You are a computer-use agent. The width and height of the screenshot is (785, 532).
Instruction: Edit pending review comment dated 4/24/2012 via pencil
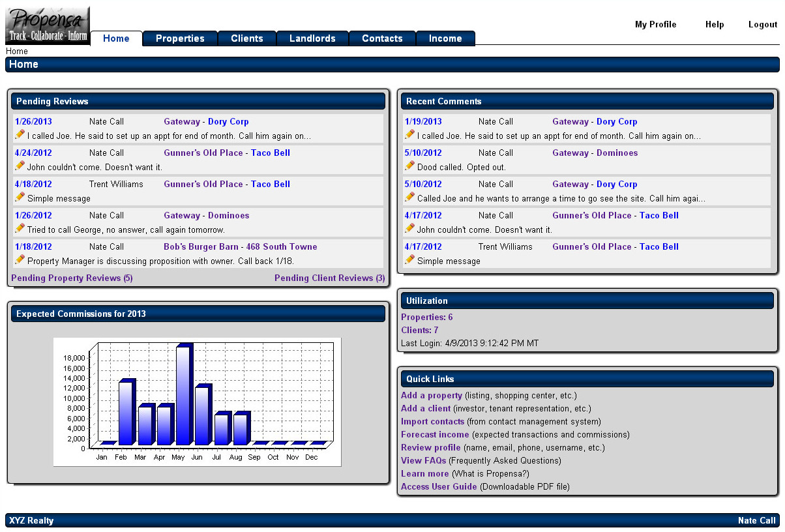coord(20,166)
